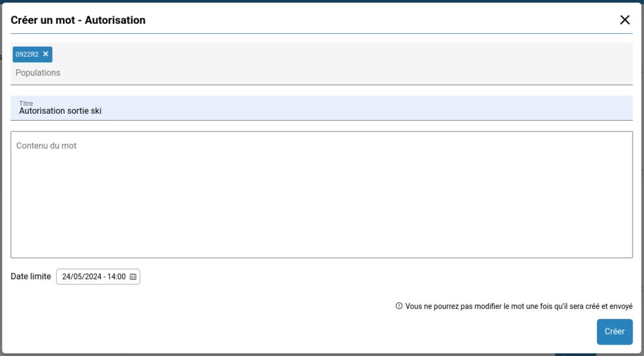The width and height of the screenshot is (644, 356).
Task: Select the year 2024 in the deadline
Action: click(92, 277)
